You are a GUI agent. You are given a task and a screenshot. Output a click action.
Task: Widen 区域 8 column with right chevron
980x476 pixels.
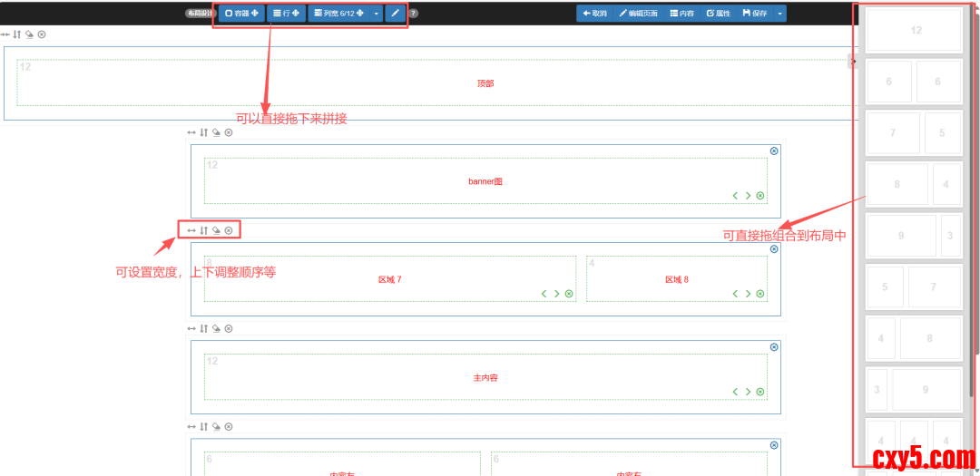(x=748, y=294)
